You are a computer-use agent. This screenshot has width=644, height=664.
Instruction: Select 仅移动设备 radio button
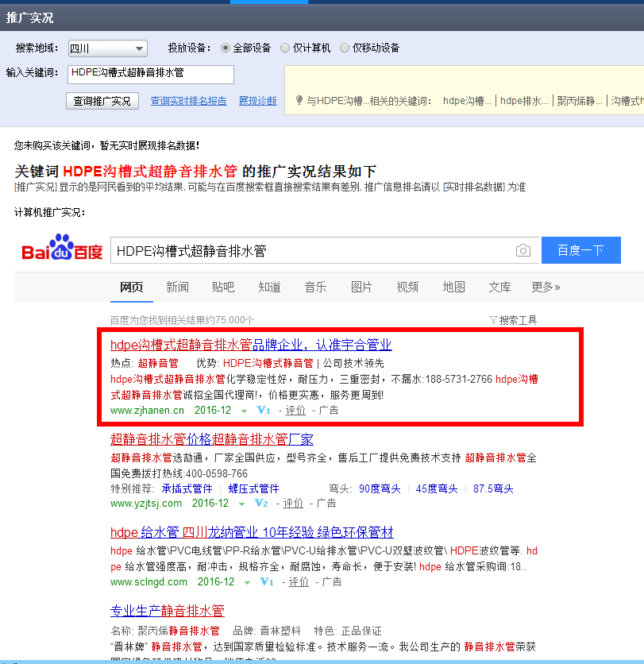tap(345, 48)
